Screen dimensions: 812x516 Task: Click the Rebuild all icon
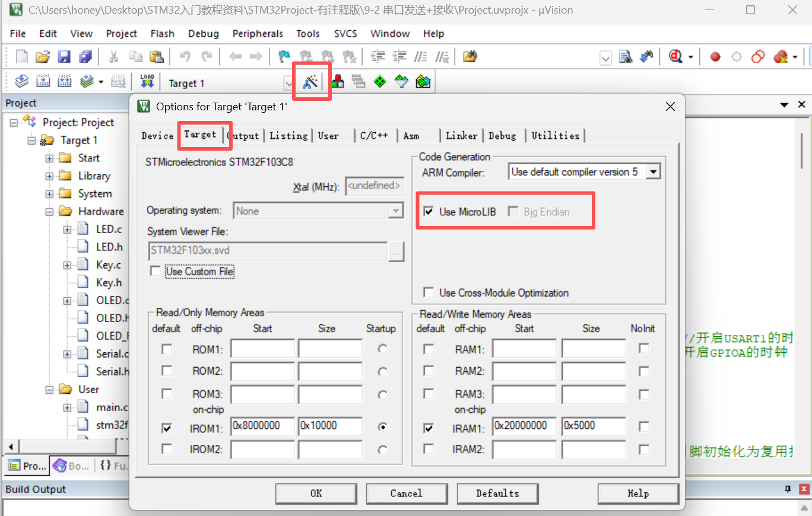(65, 81)
